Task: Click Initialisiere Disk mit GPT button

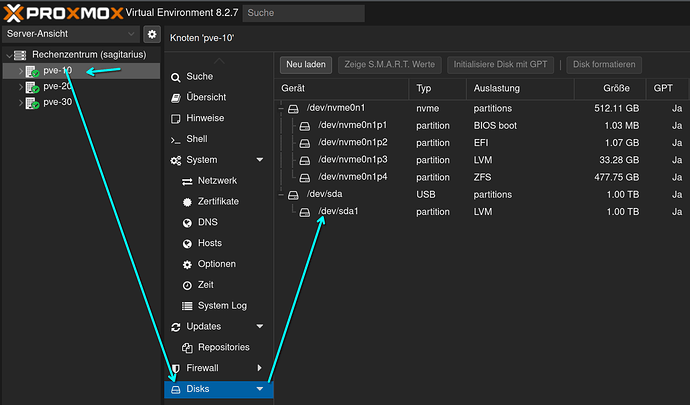Action: click(x=500, y=65)
